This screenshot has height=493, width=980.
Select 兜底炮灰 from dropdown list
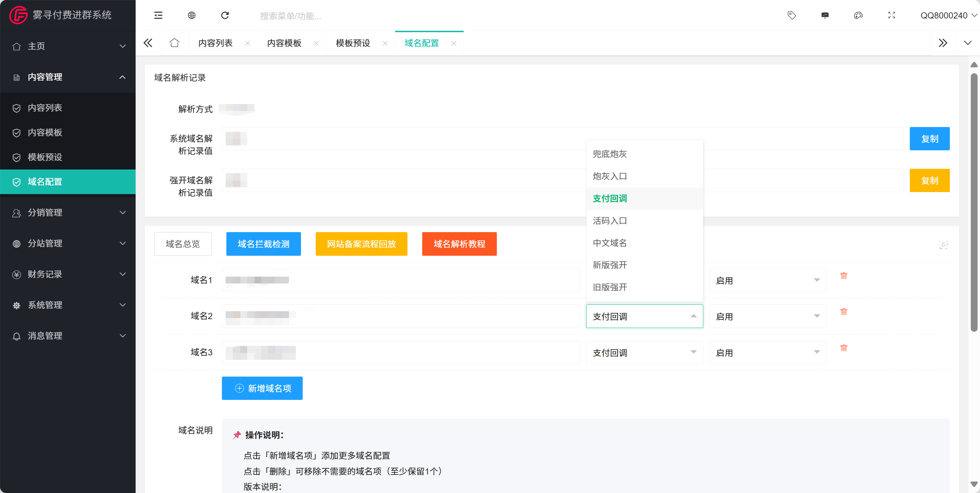tap(644, 154)
